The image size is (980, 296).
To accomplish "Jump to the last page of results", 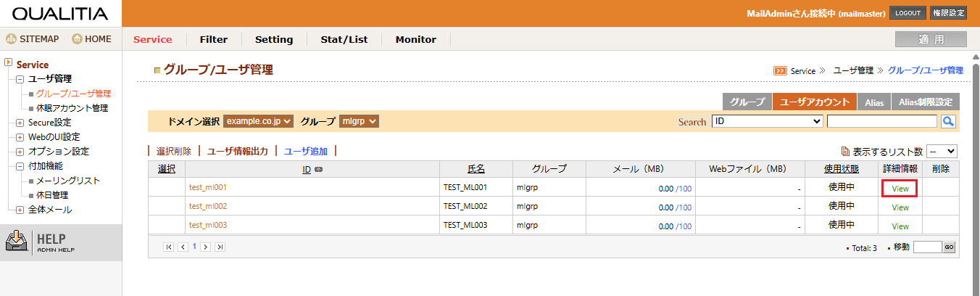I will pyautogui.click(x=220, y=247).
